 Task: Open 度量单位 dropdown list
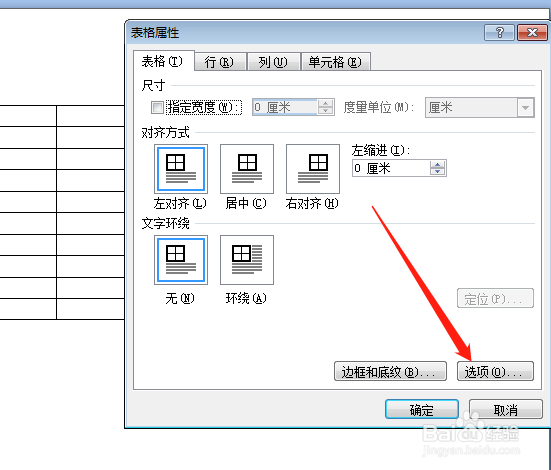pyautogui.click(x=525, y=107)
